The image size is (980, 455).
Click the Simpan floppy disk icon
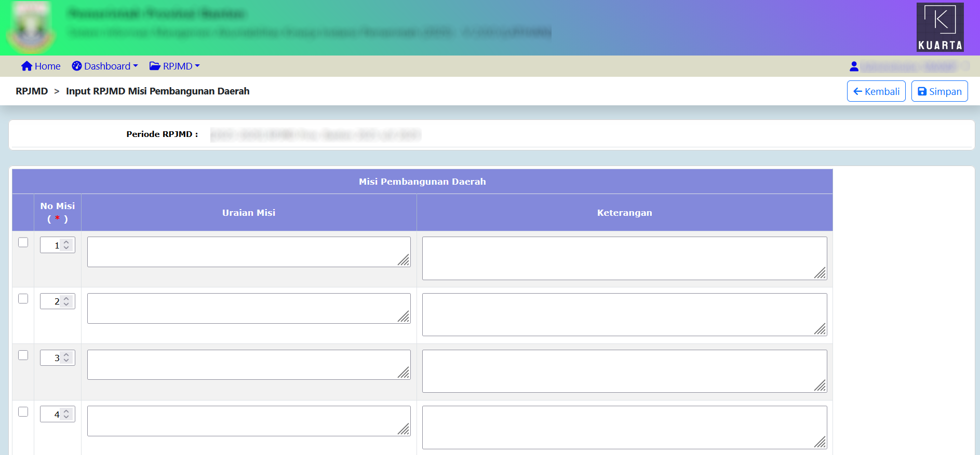click(x=922, y=91)
